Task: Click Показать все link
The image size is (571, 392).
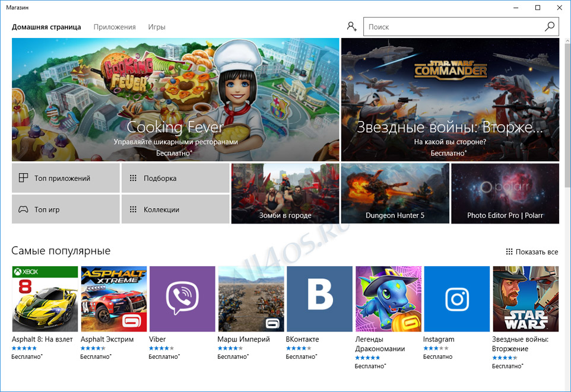Action: click(x=532, y=252)
